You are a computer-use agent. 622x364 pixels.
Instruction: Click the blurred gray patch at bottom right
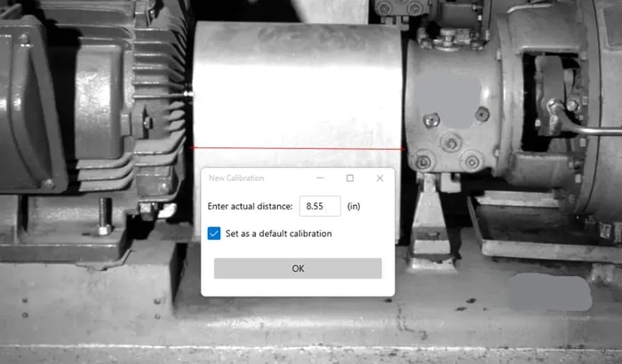551,292
